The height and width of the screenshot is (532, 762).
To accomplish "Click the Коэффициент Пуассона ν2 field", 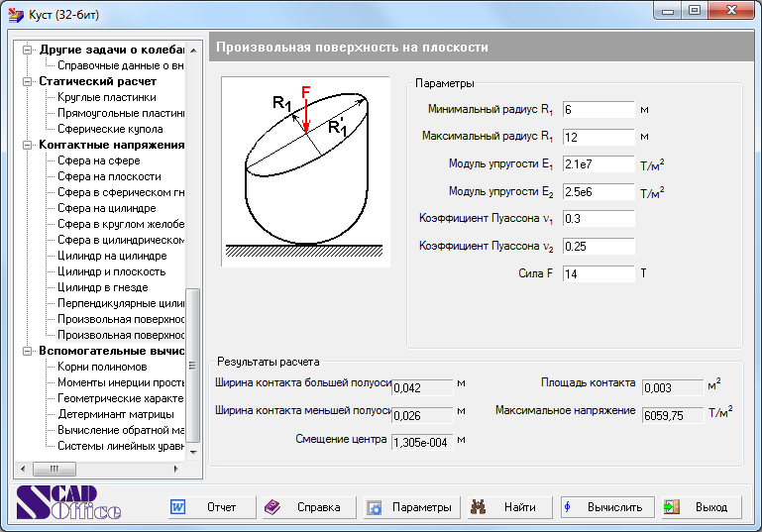I will click(598, 246).
